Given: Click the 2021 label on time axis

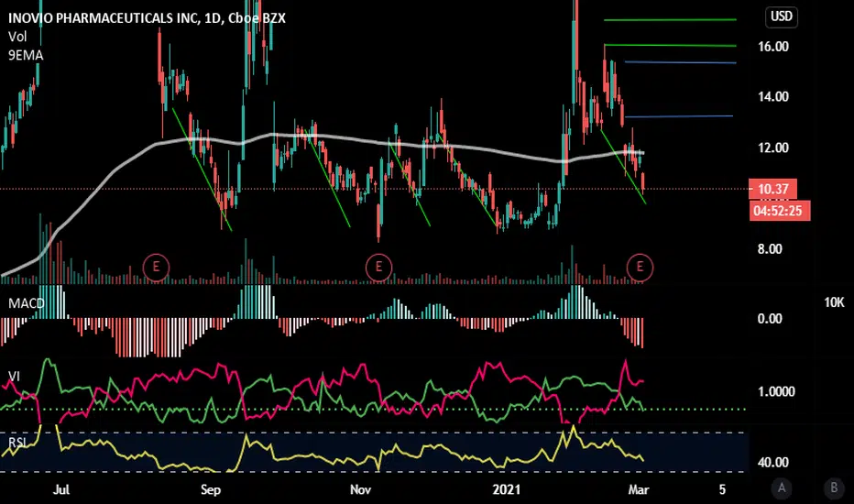Looking at the screenshot, I should (x=507, y=489).
